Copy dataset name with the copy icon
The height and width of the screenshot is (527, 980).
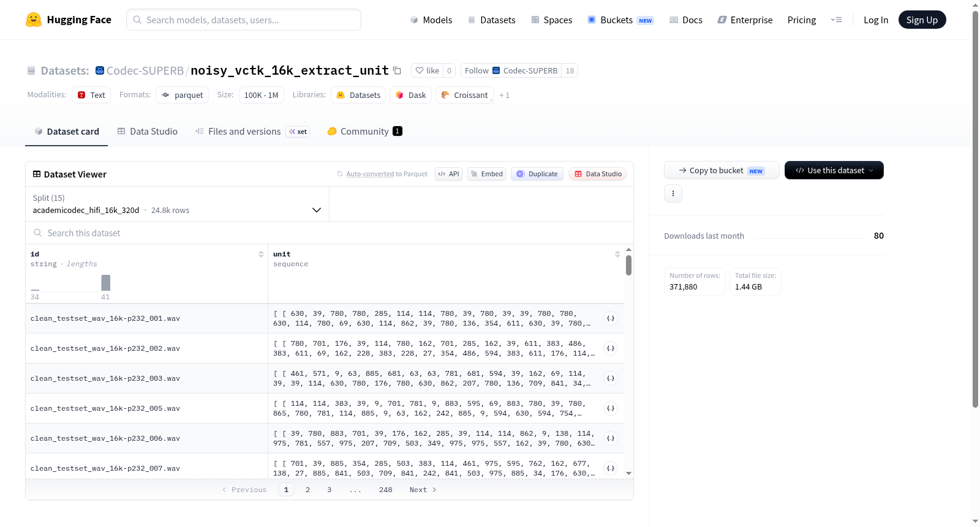397,70
